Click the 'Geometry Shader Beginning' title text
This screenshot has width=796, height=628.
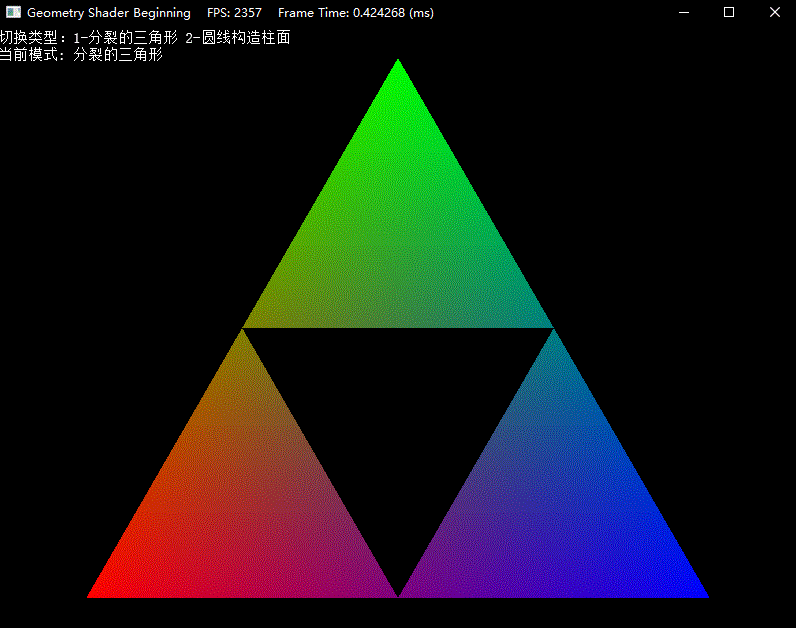point(109,13)
